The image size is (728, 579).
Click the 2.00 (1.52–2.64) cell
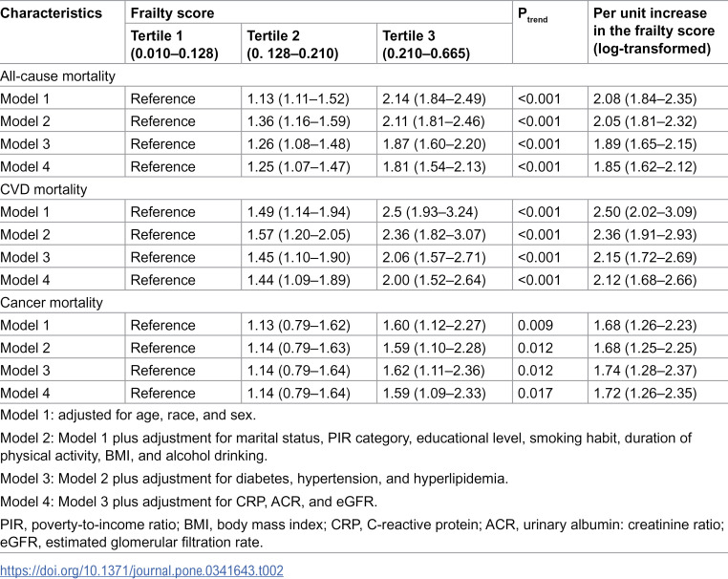click(x=434, y=280)
